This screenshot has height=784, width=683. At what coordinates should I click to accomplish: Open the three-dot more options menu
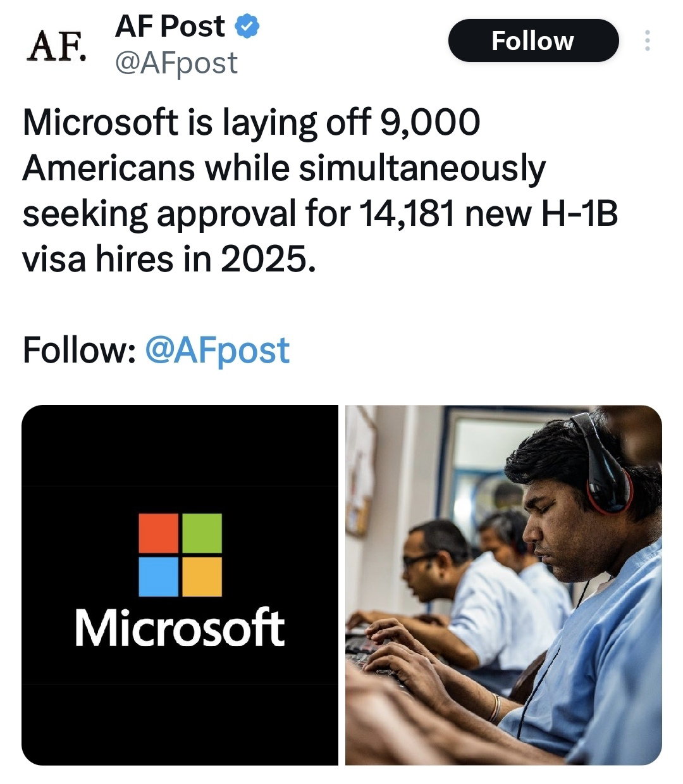647,41
